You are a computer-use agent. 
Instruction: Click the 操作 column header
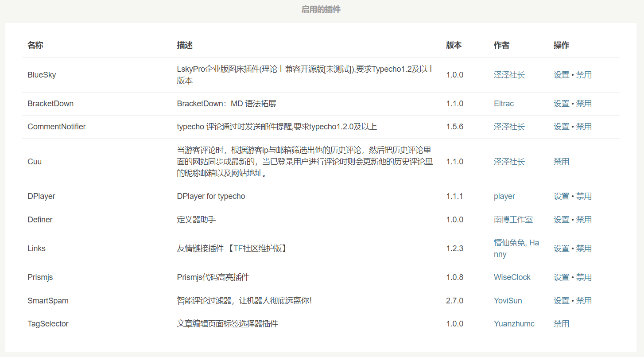pos(562,45)
